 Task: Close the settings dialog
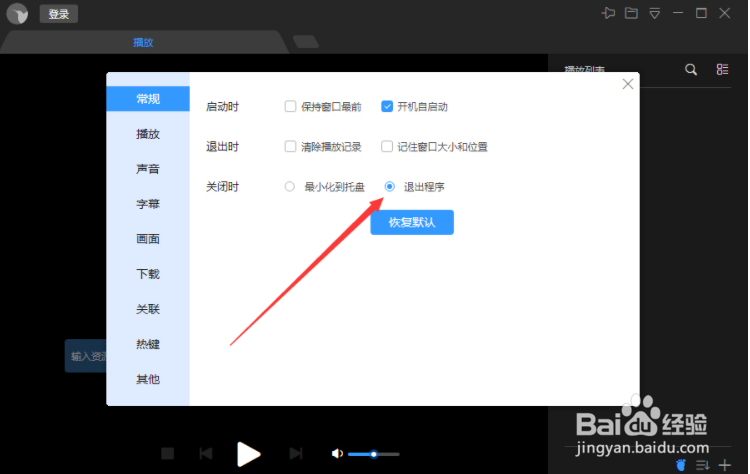628,84
